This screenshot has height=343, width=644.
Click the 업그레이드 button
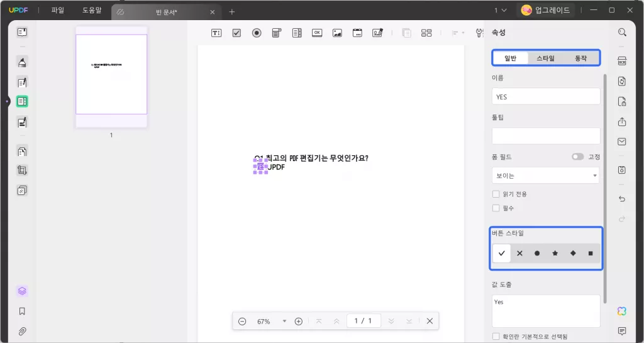[546, 10]
